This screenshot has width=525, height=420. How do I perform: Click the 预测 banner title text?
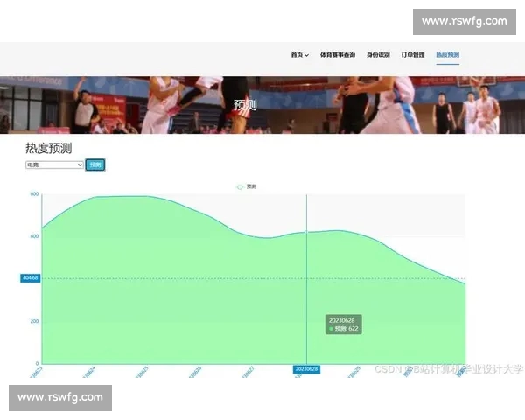(246, 105)
